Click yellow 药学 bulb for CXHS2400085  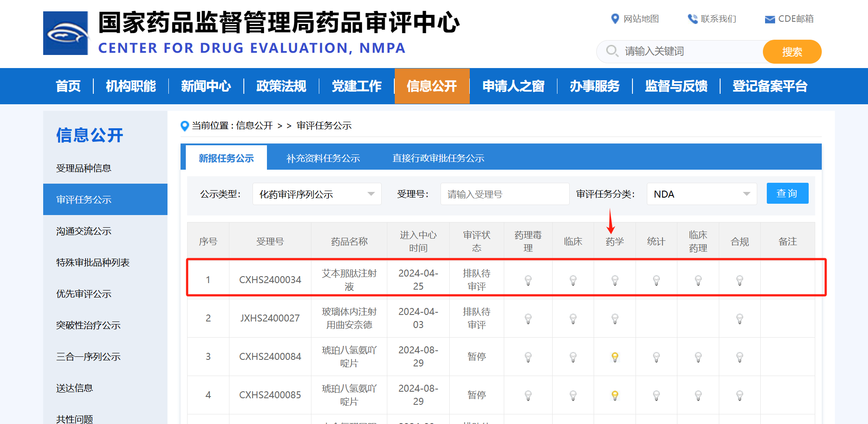click(615, 395)
